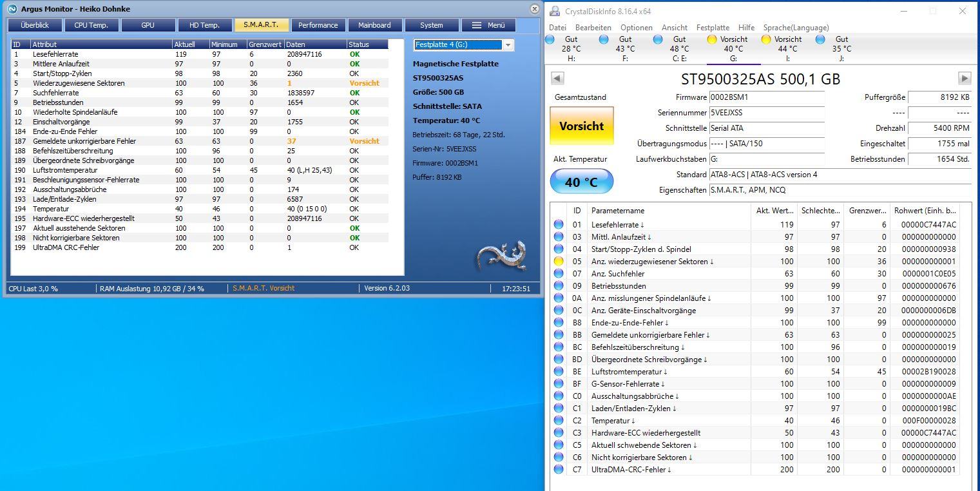Open the System tab

432,25
